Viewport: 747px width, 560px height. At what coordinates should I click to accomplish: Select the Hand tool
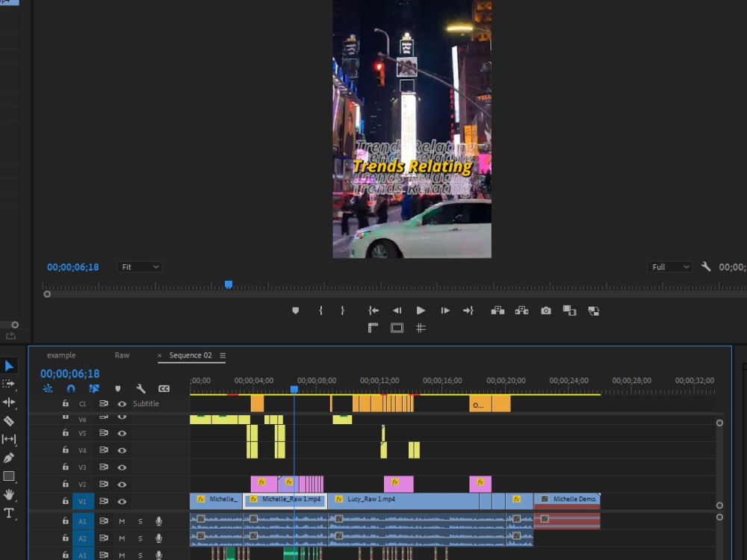click(x=8, y=495)
